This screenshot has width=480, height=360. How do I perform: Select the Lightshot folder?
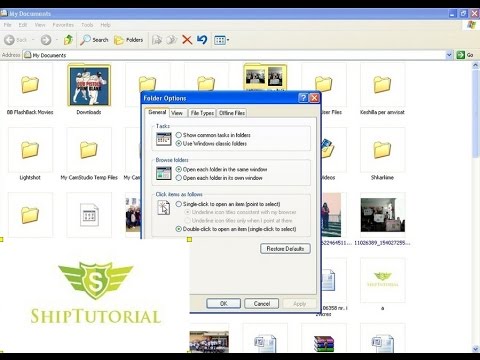[30, 154]
